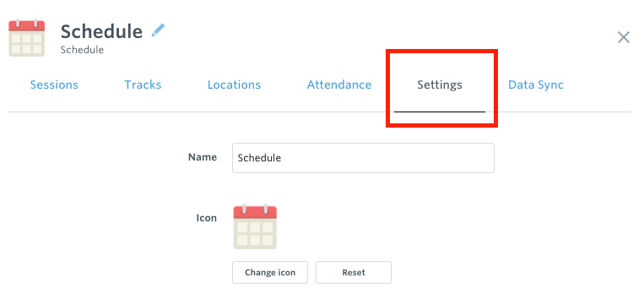The width and height of the screenshot is (644, 305).
Task: Go to the Locations tab
Action: [234, 84]
